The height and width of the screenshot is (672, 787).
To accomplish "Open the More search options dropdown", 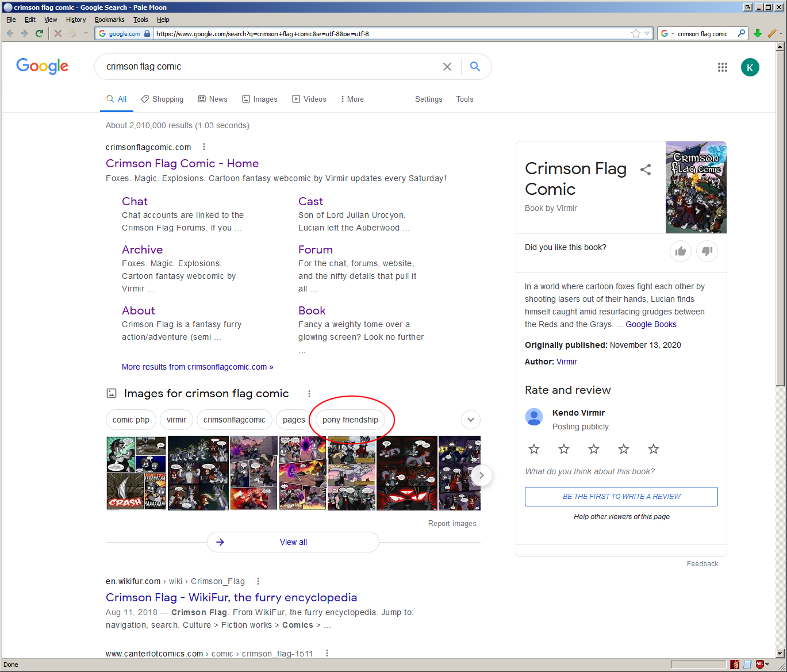I will click(352, 99).
